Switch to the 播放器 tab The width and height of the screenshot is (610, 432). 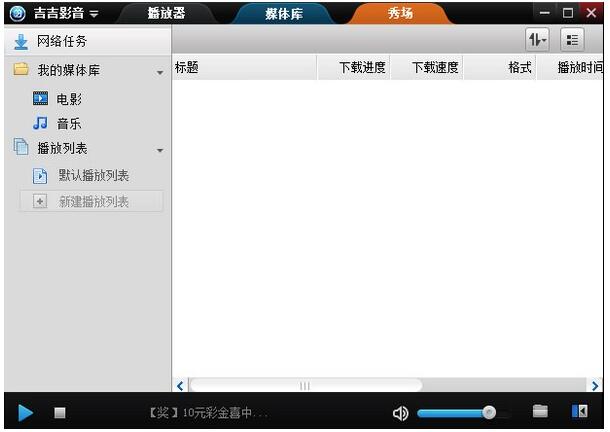tap(166, 14)
